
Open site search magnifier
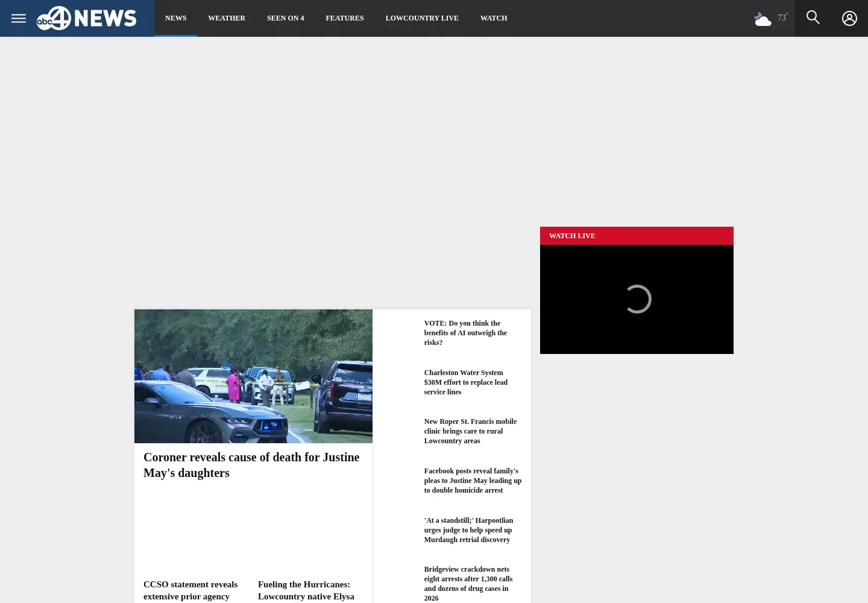[813, 18]
